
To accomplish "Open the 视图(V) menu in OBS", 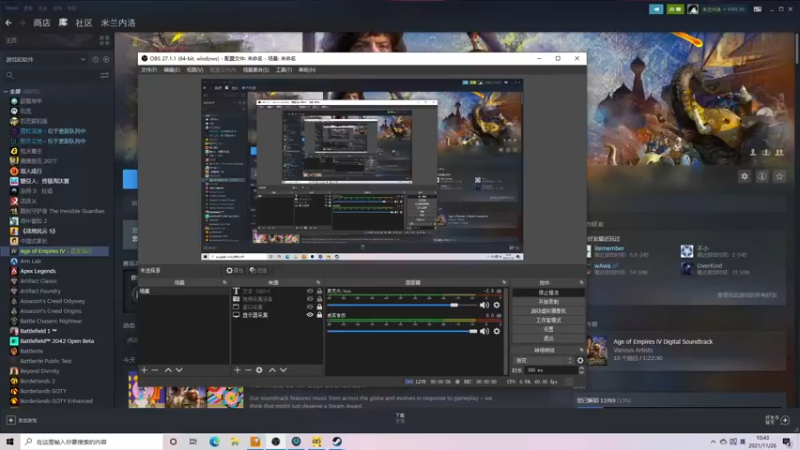I will (x=194, y=70).
